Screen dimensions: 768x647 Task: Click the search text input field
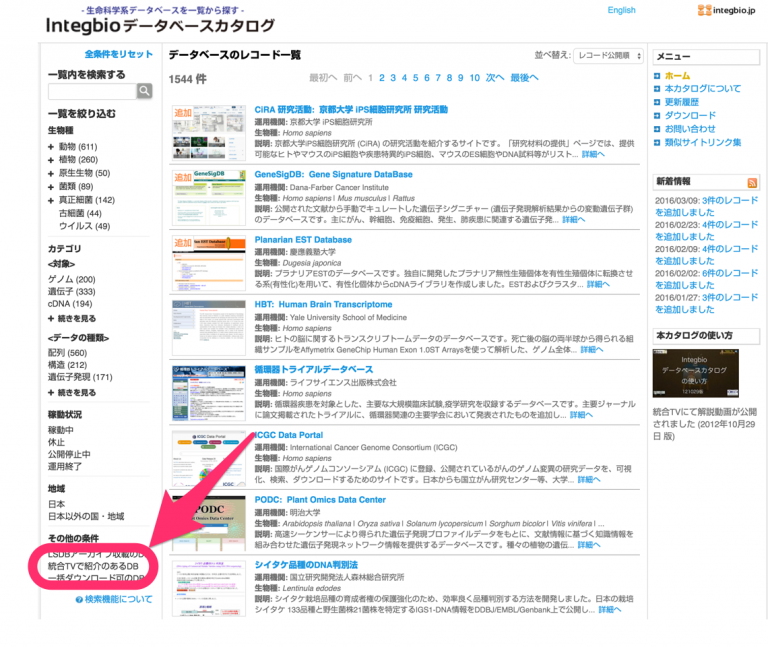click(92, 91)
